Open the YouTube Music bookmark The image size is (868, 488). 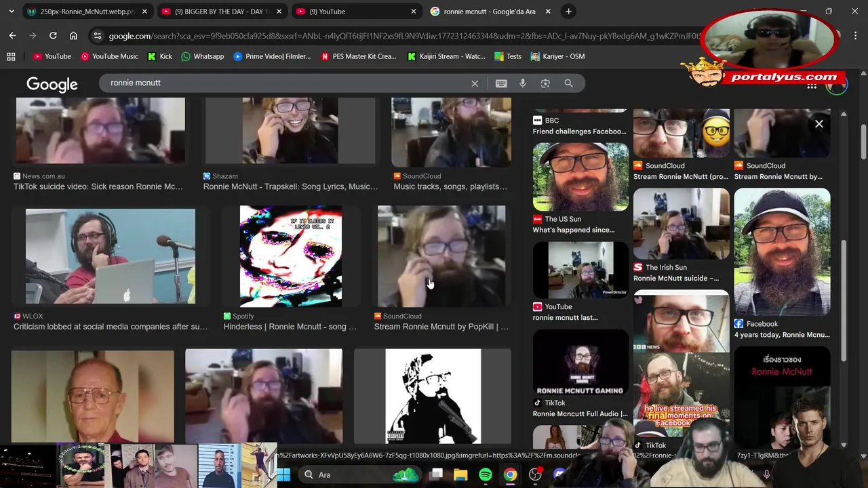click(109, 56)
